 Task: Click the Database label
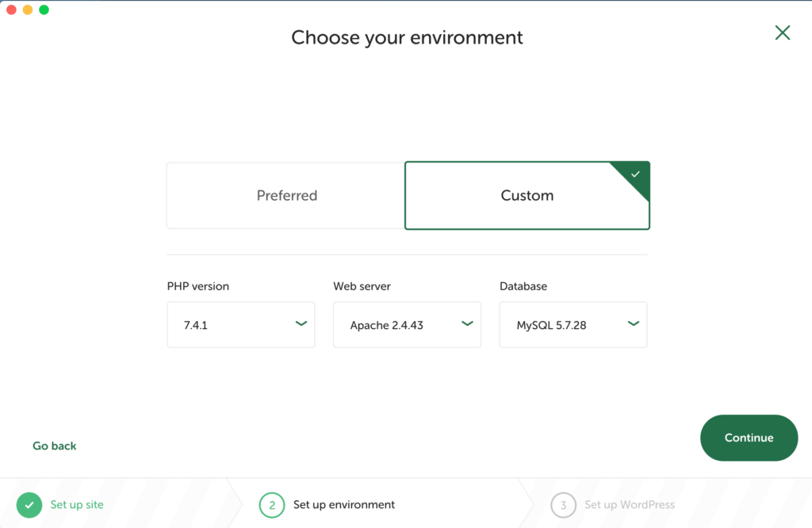tap(523, 286)
